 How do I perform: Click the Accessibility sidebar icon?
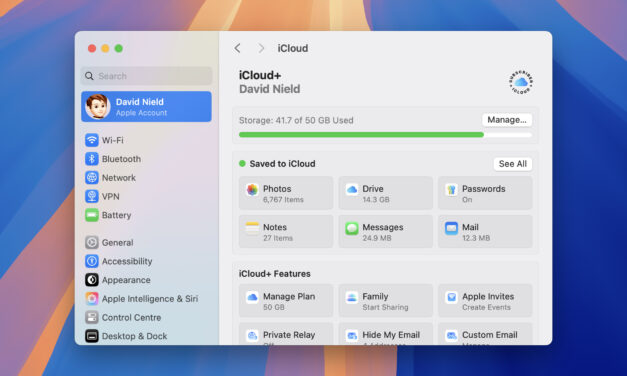click(x=92, y=261)
